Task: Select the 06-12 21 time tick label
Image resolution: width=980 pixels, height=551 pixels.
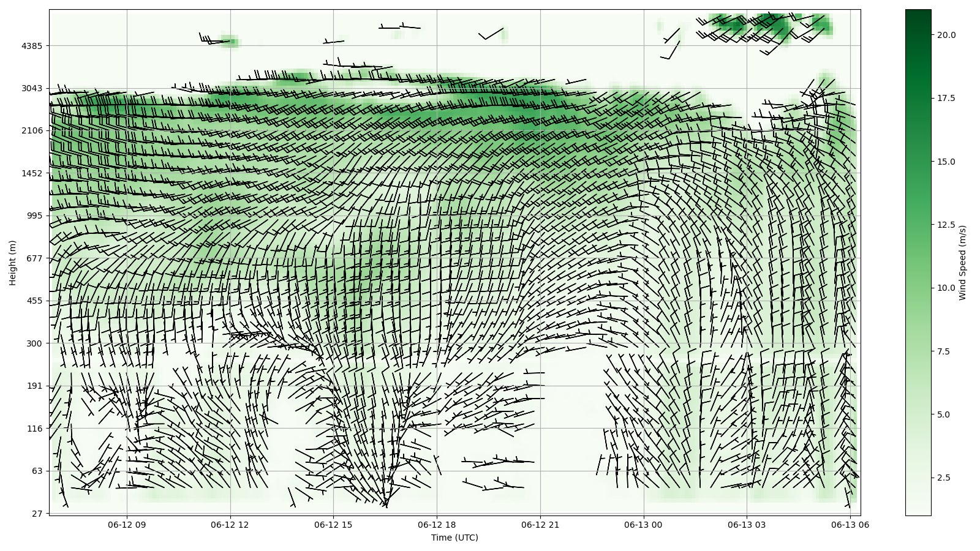Action: tap(540, 525)
